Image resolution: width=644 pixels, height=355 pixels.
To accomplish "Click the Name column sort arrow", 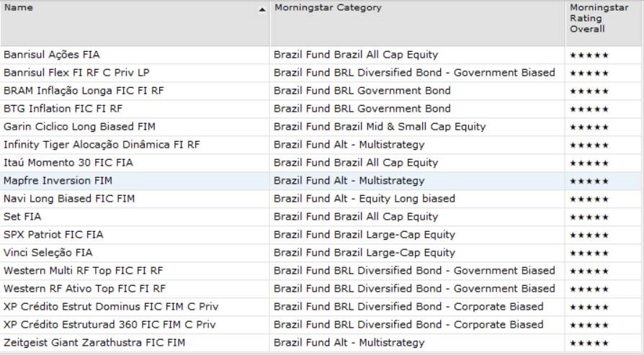I will pos(261,10).
